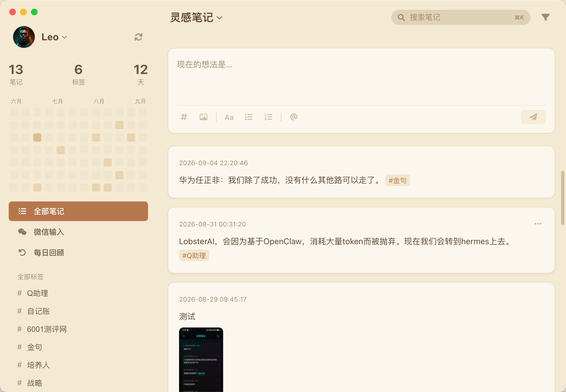Image resolution: width=566 pixels, height=392 pixels.
Task: Click the 13 笔记 count stat
Action: (x=16, y=74)
